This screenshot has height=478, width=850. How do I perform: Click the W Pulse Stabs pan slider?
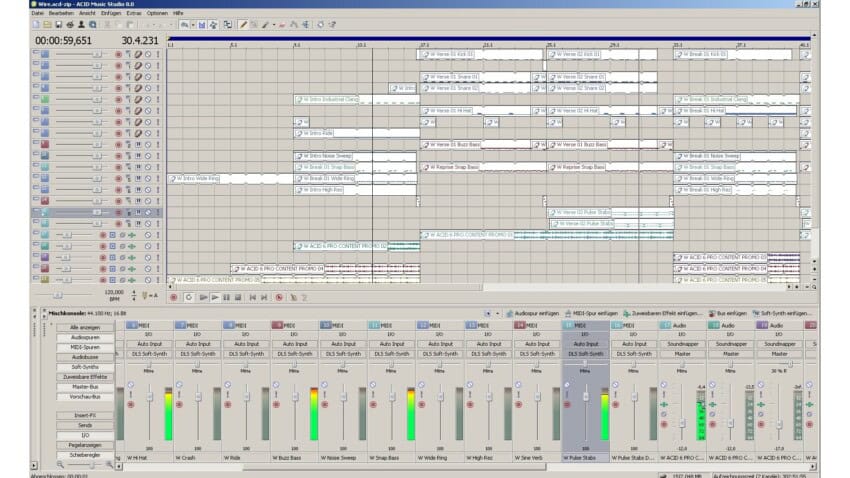tap(585, 363)
